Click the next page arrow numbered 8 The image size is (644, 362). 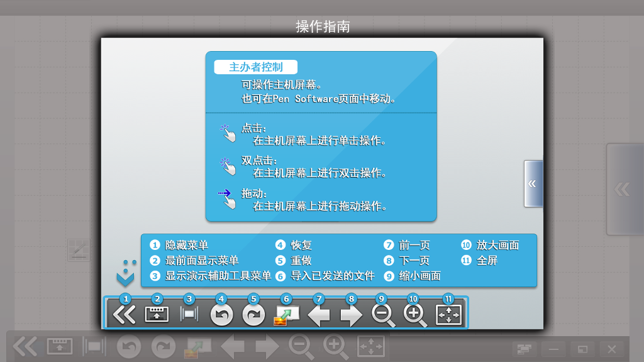351,314
